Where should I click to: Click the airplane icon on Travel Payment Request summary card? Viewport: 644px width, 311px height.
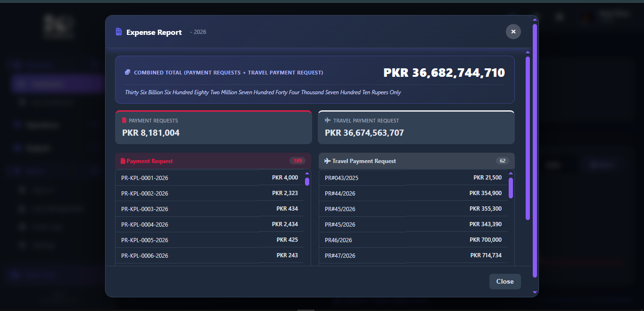coord(328,121)
